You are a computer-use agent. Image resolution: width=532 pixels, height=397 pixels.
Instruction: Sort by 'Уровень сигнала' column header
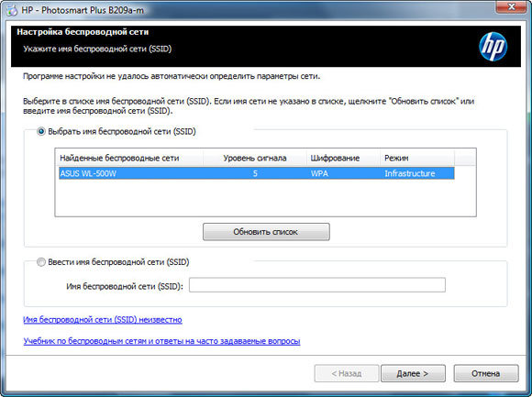(x=254, y=158)
